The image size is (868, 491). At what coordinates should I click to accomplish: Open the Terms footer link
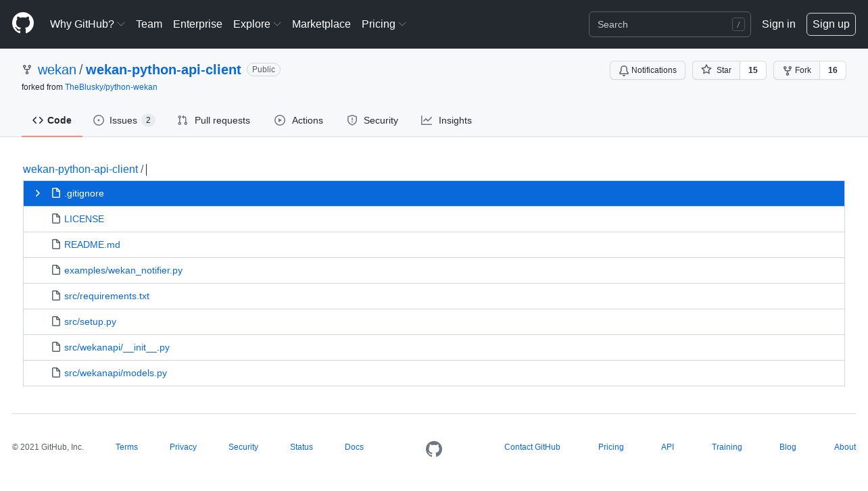(126, 447)
